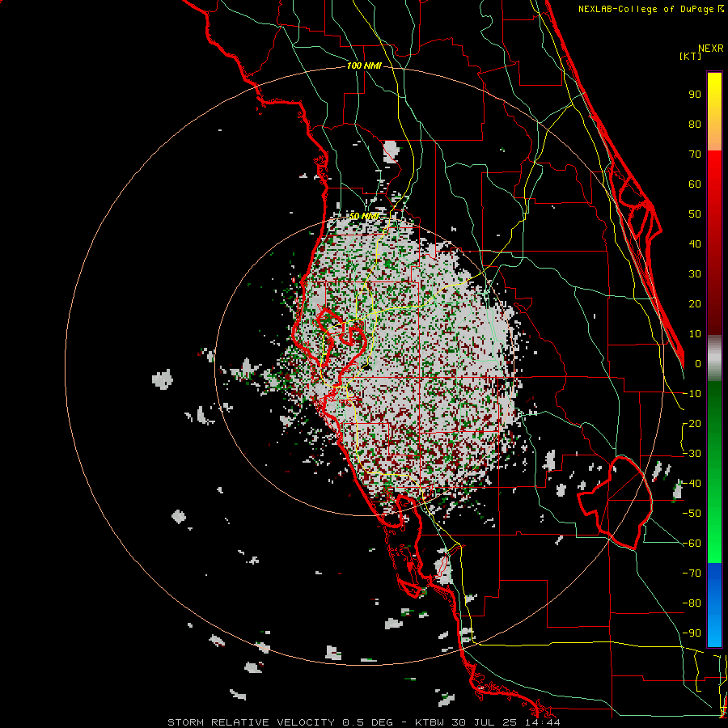Click the 90 value on the velocity scale

[695, 95]
